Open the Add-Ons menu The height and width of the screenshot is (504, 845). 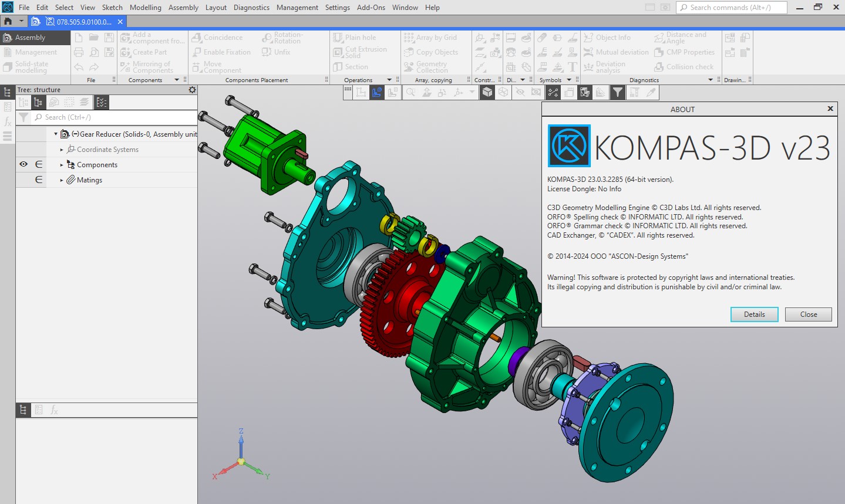click(x=371, y=8)
